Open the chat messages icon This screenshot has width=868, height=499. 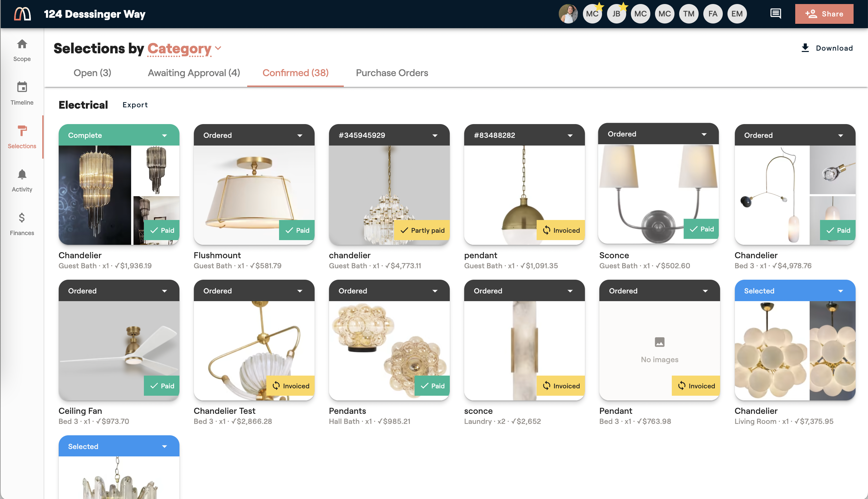click(775, 14)
